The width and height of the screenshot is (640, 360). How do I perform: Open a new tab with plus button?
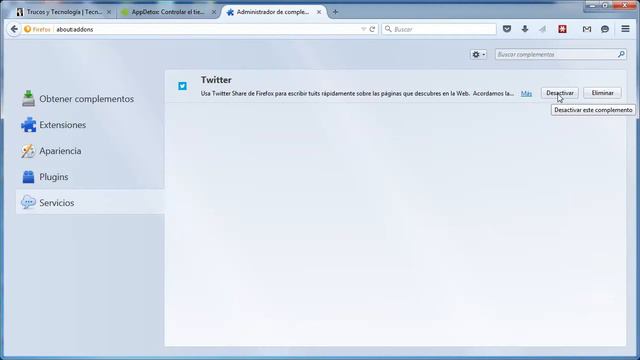335,12
